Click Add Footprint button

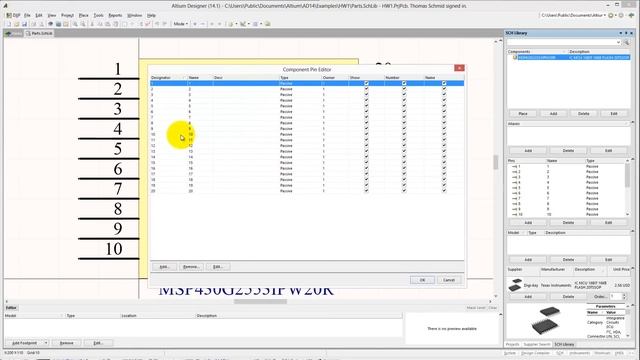[24, 343]
